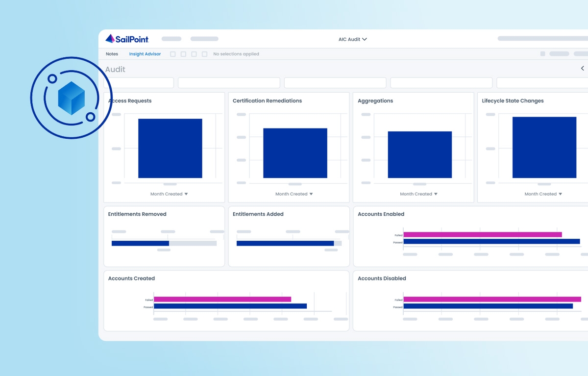Click the "Accounts Enabled" card title
This screenshot has width=588, height=376.
pos(381,214)
